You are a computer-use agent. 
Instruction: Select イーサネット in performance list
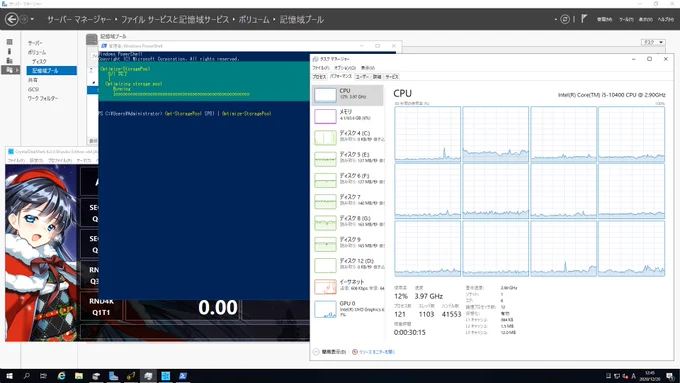(x=348, y=286)
